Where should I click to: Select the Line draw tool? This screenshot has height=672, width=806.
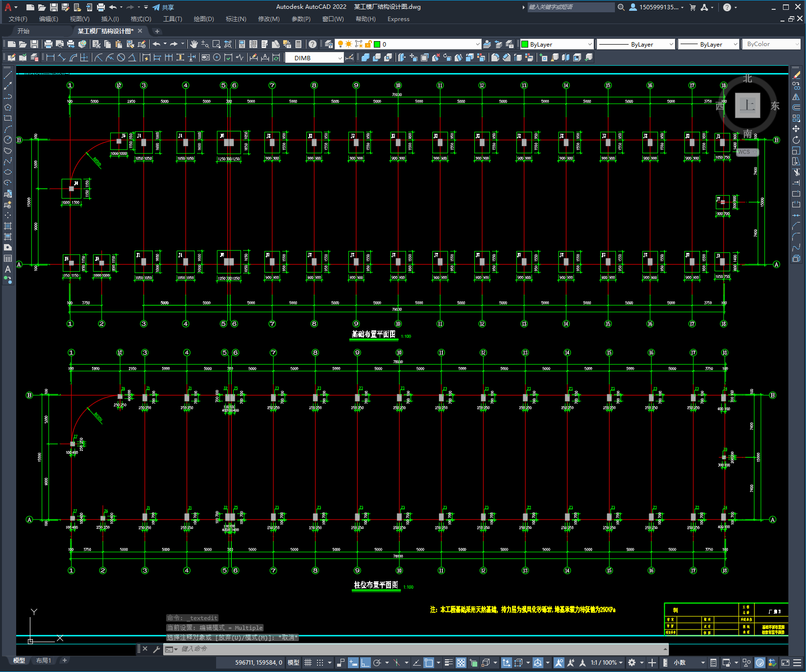click(8, 75)
